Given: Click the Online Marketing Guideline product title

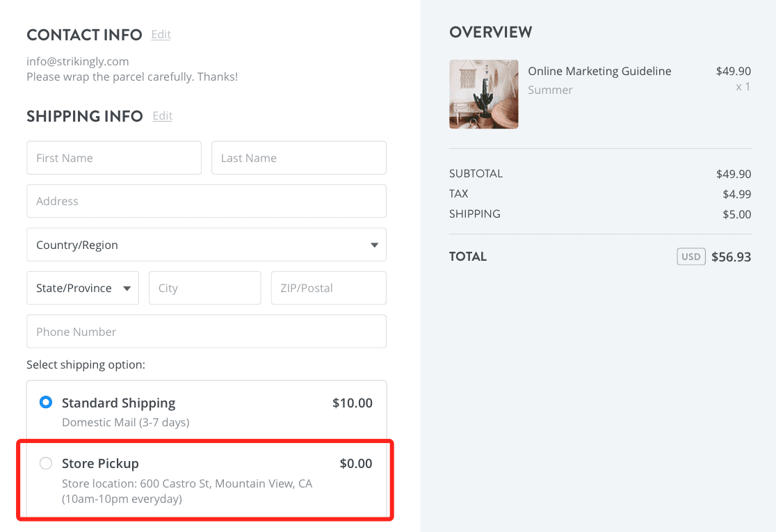Looking at the screenshot, I should pyautogui.click(x=599, y=71).
